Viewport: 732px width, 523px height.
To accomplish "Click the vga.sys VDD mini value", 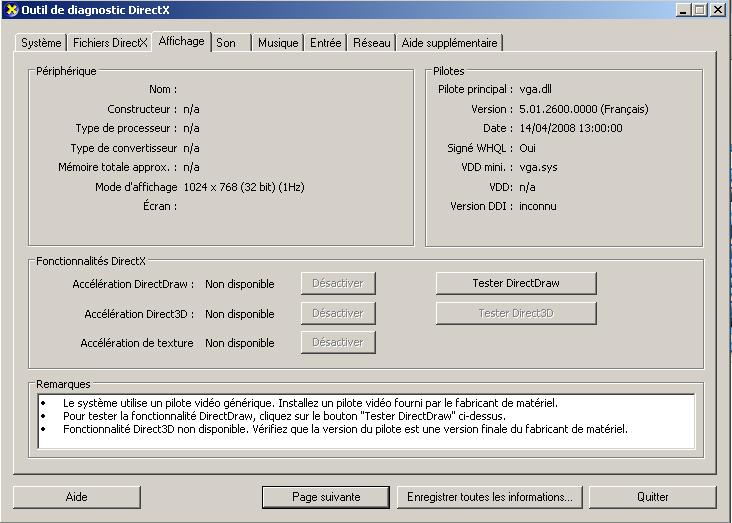I will click(538, 167).
